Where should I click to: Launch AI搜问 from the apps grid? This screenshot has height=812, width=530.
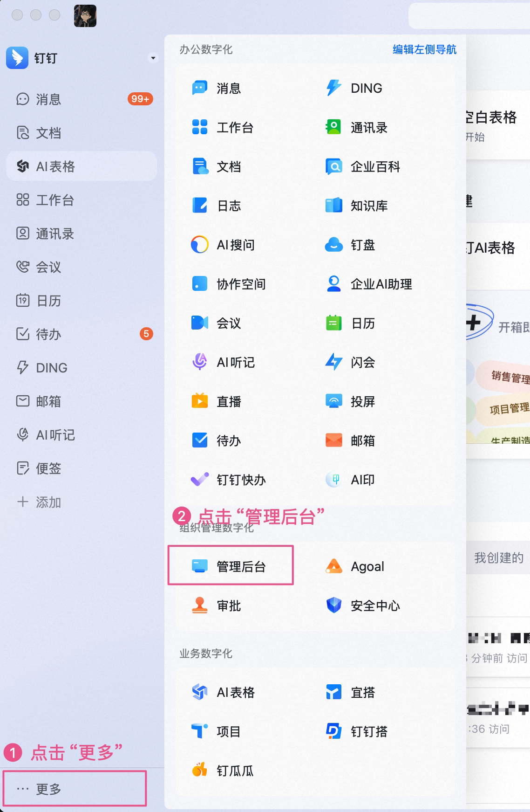[x=223, y=245]
